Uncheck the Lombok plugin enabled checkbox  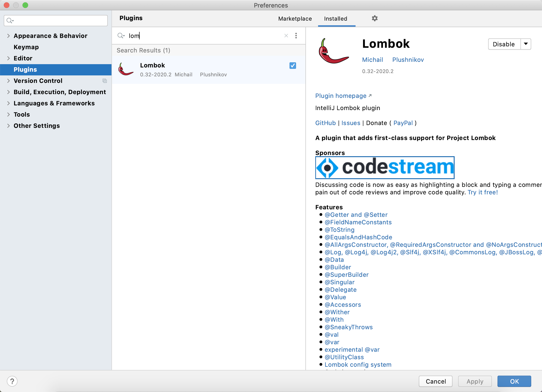(293, 66)
